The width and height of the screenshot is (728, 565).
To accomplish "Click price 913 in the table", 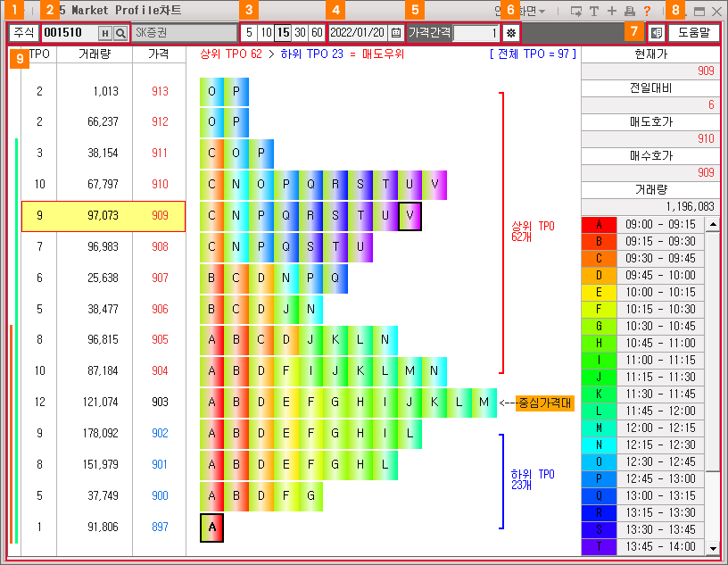I will [160, 92].
